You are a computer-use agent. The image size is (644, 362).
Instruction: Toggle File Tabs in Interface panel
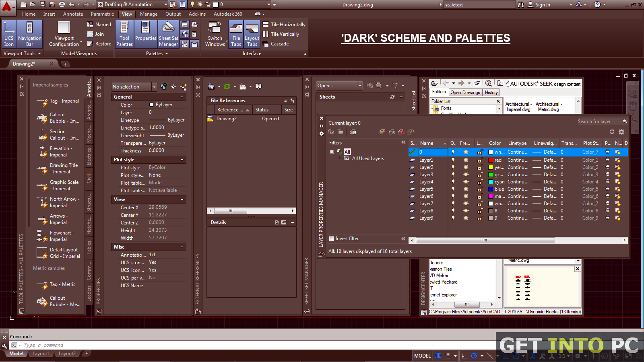(x=236, y=34)
